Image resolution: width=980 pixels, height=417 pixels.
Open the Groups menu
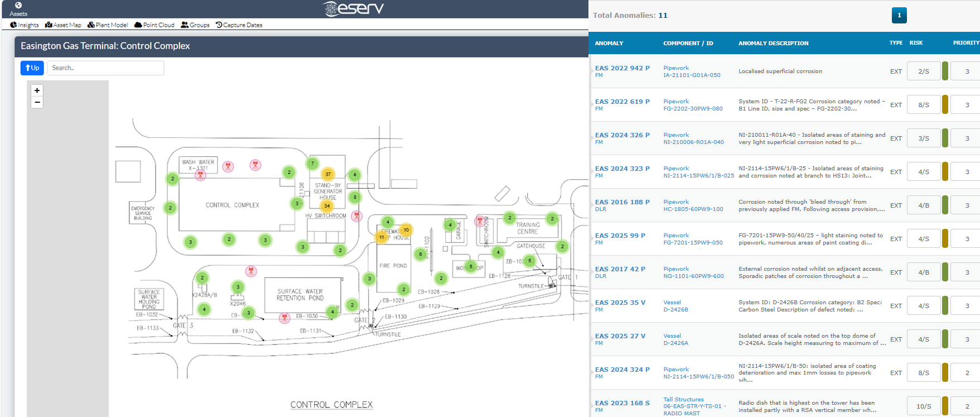tap(195, 25)
